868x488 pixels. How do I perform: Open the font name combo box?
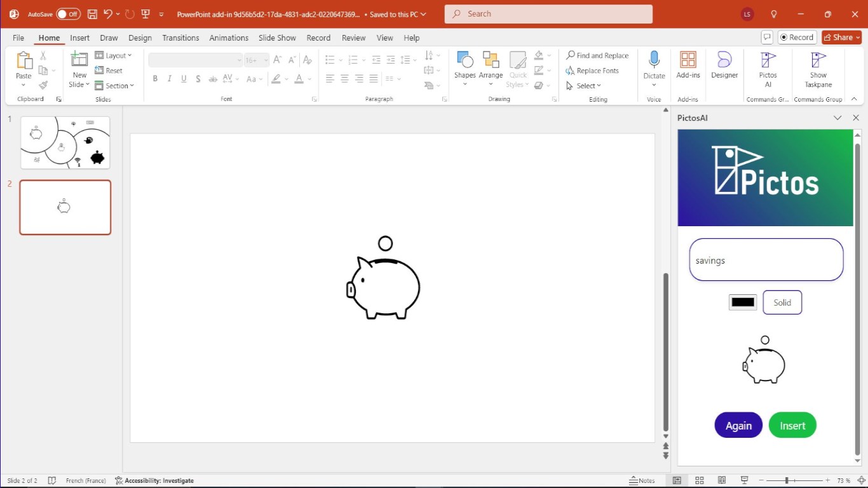[196, 60]
